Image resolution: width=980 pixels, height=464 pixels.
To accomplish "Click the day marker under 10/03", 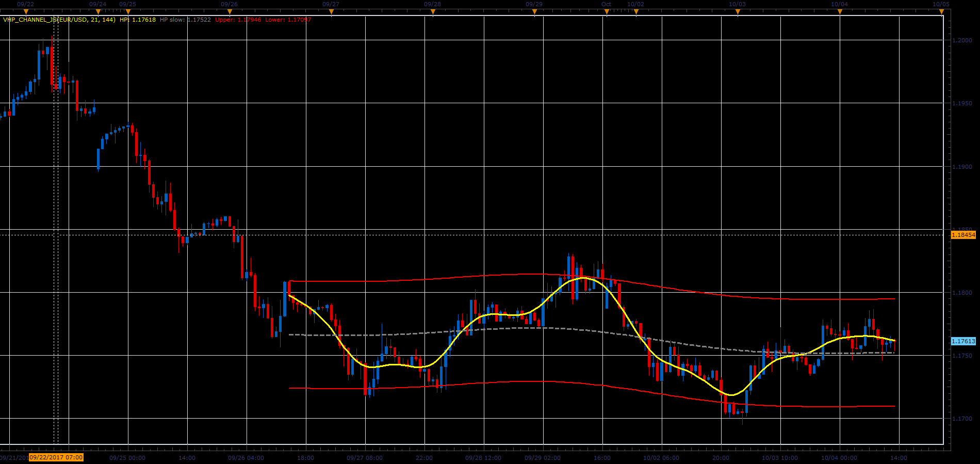I will 738,12.
